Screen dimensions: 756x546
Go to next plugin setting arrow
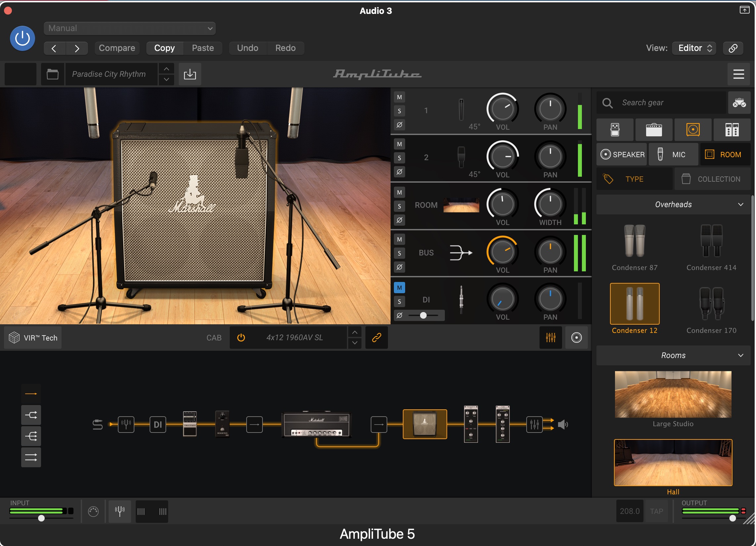click(77, 48)
